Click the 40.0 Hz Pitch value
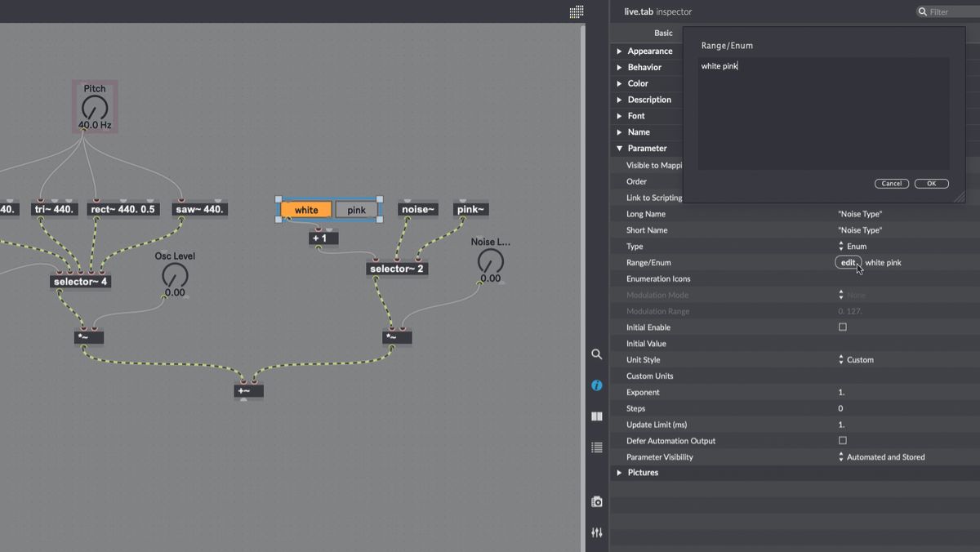Screen dimensions: 980x552 tap(95, 126)
